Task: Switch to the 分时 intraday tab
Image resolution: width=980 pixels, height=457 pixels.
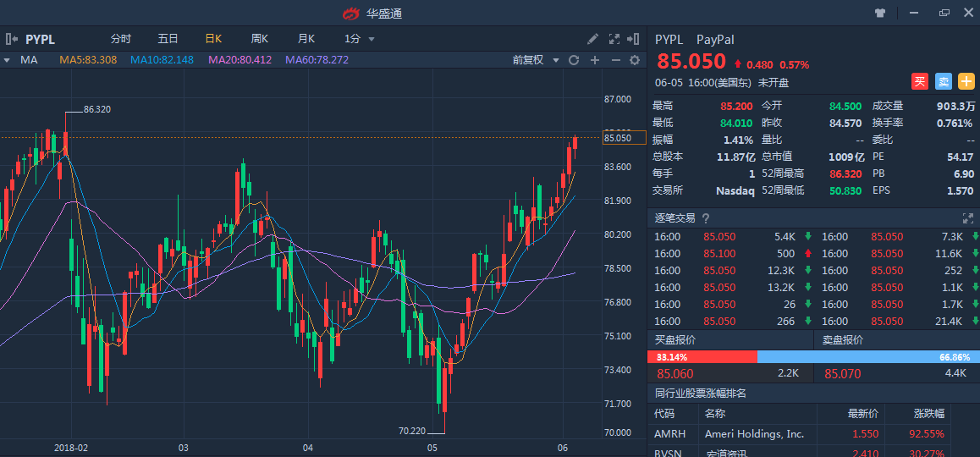Action: tap(121, 39)
